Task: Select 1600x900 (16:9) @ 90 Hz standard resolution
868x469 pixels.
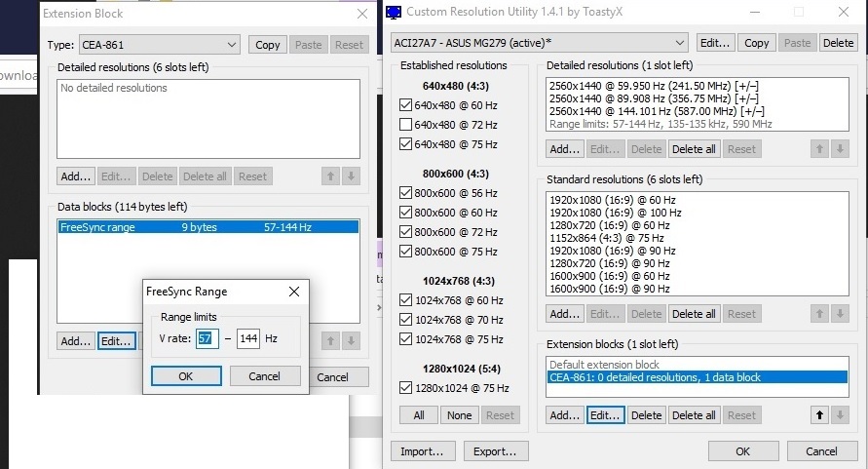Action: tap(610, 289)
